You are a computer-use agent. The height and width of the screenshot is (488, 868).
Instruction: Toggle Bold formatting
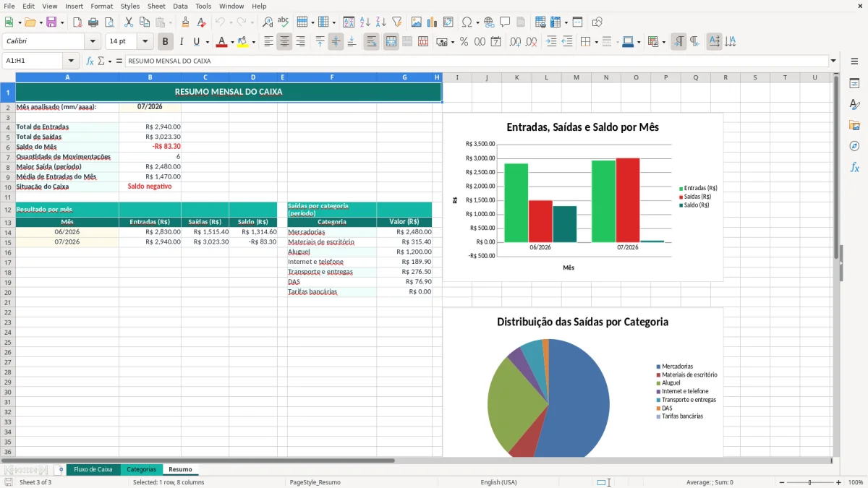point(166,42)
